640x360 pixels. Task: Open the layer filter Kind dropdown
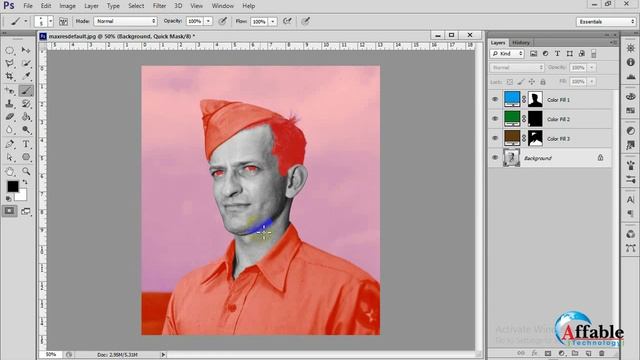pyautogui.click(x=507, y=53)
